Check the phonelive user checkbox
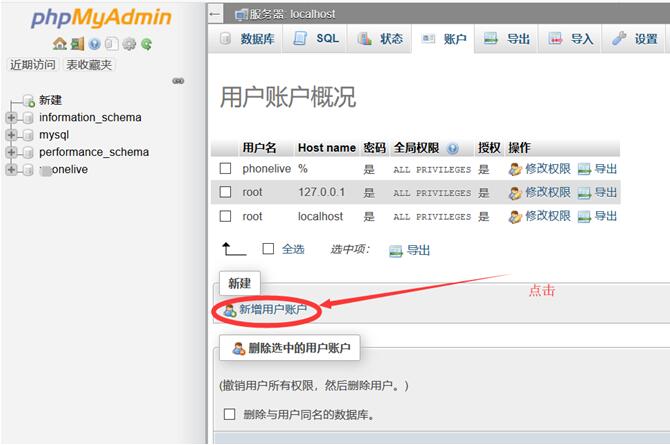 coord(225,168)
